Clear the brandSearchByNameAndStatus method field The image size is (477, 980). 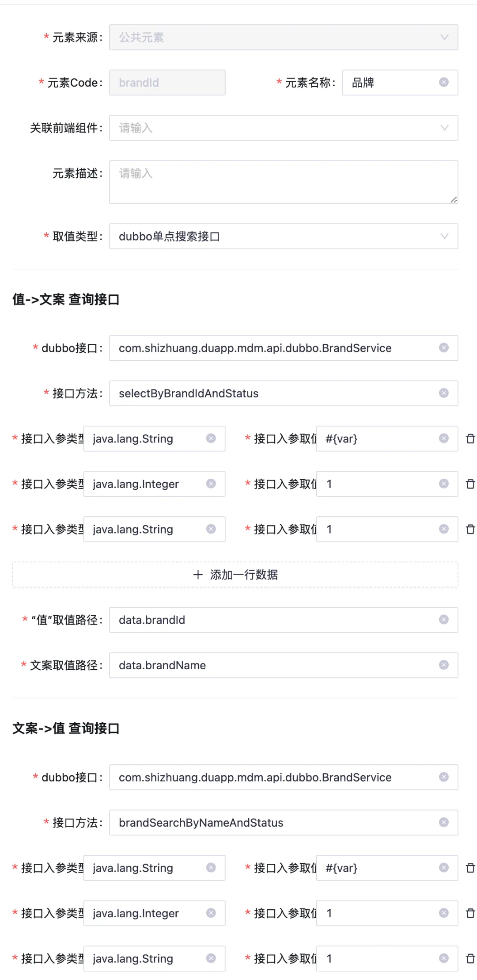(444, 822)
